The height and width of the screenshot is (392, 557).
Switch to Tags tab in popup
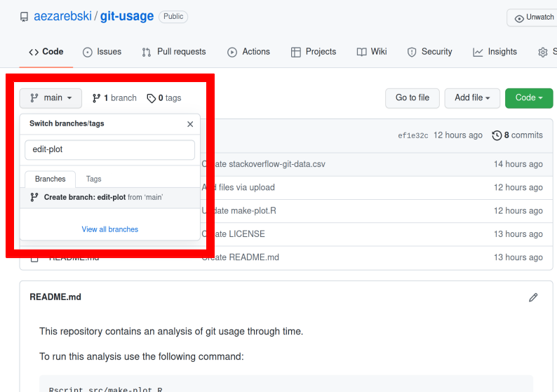click(x=94, y=179)
